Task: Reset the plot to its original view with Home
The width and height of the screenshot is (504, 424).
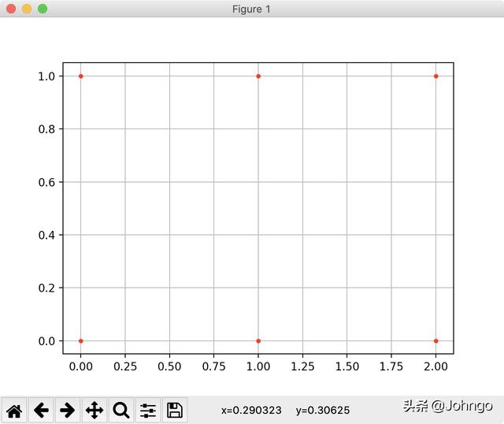Action: pyautogui.click(x=14, y=410)
